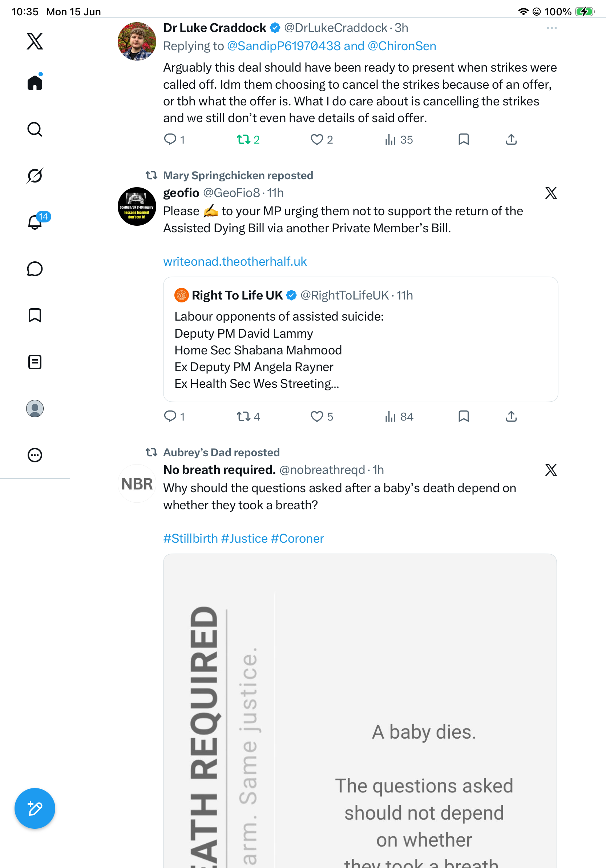
Task: Open the Lists icon in the sidebar
Action: pyautogui.click(x=35, y=362)
